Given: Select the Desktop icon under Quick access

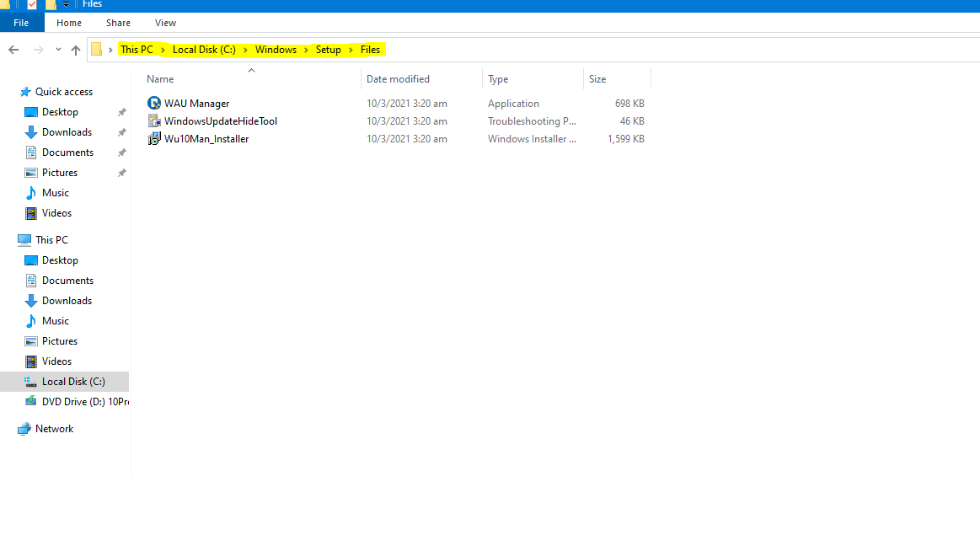Looking at the screenshot, I should coord(30,112).
